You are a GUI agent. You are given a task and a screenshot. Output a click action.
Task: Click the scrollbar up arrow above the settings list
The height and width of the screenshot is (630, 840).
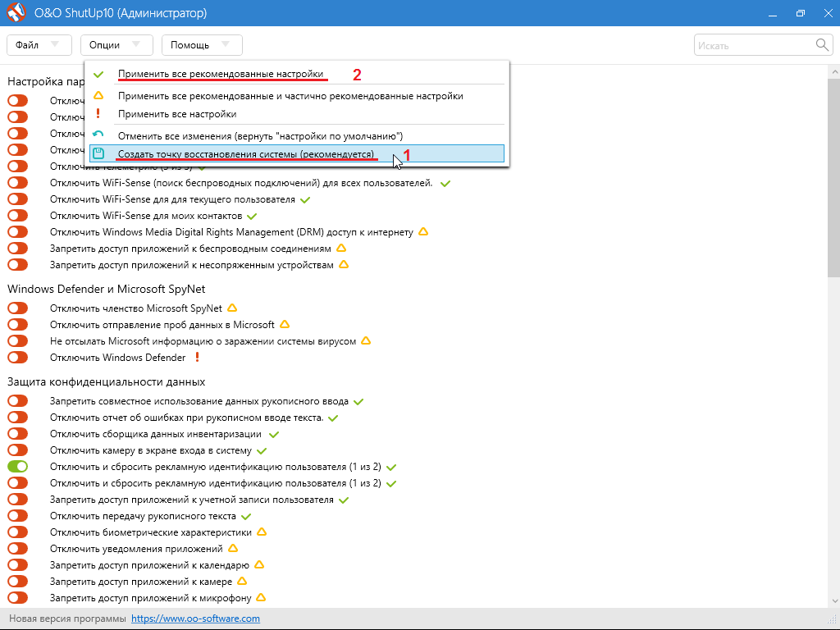[x=833, y=71]
